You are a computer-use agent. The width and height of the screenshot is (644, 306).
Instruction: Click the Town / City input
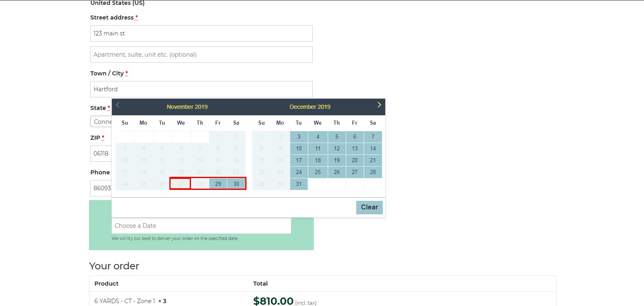point(201,89)
